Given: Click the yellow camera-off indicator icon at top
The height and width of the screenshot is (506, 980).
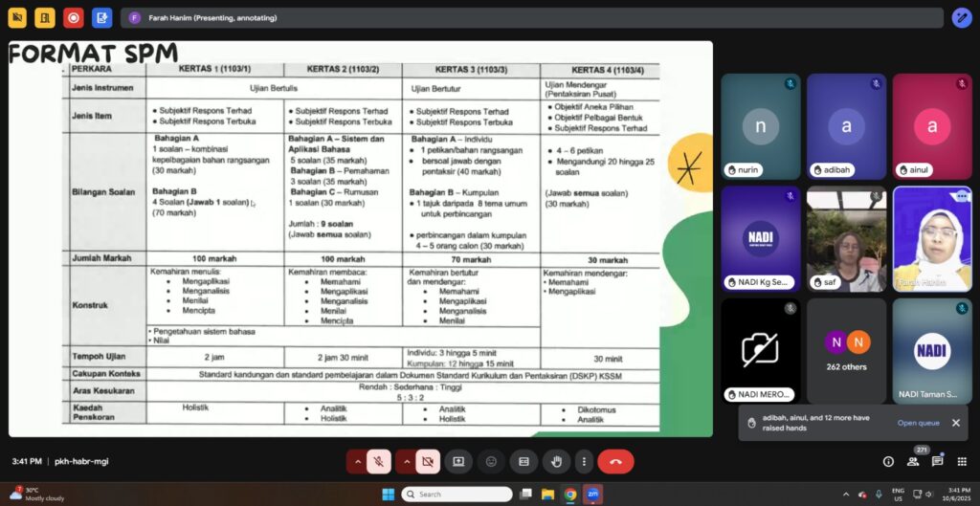Looking at the screenshot, I should point(17,18).
